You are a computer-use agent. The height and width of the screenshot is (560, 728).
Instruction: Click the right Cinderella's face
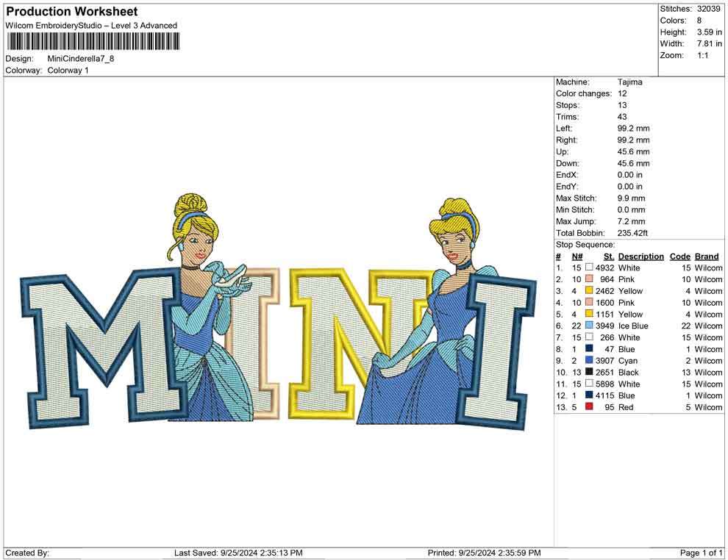(454, 241)
